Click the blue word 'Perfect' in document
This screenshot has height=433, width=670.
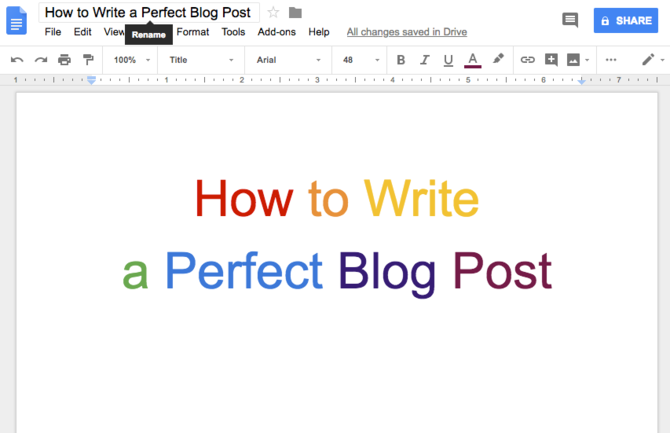click(x=244, y=271)
